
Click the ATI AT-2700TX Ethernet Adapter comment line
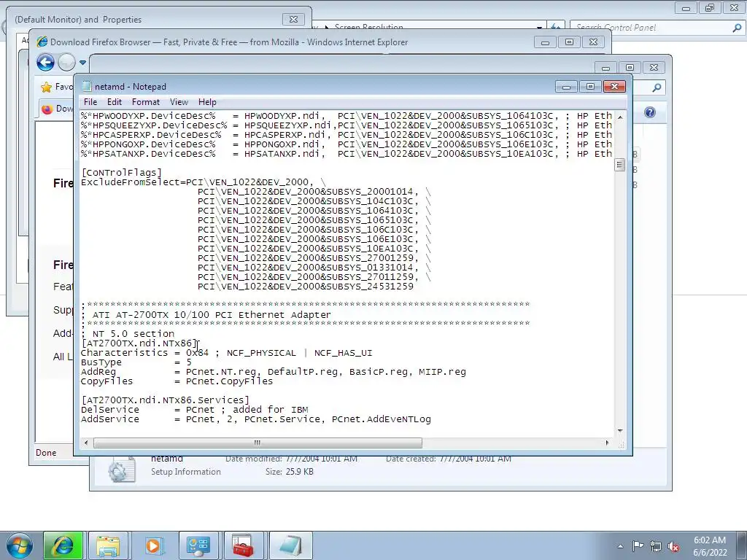click(x=206, y=315)
